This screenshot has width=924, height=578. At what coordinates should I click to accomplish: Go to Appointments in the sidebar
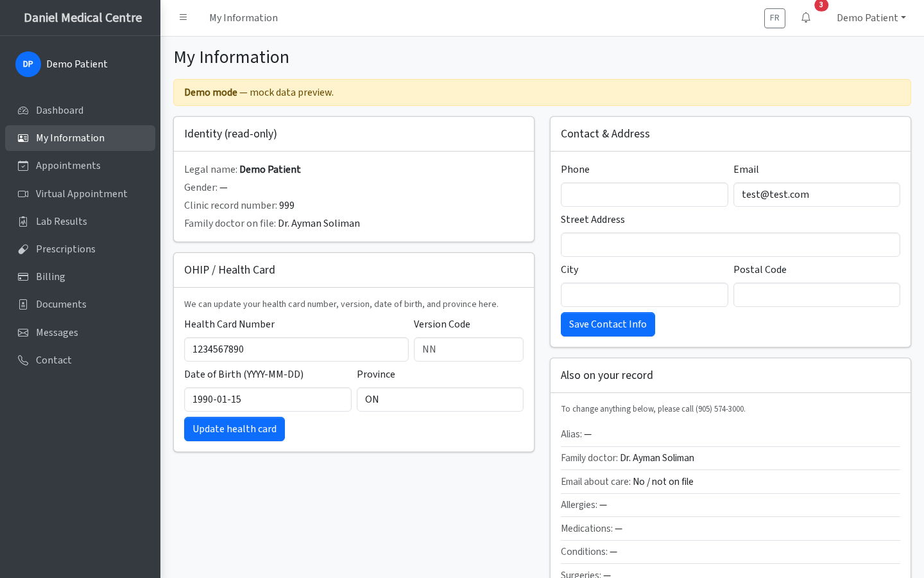click(x=80, y=166)
